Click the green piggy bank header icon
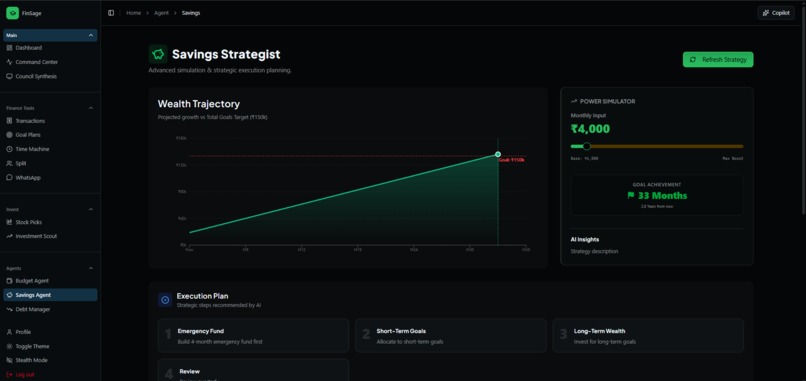The image size is (806, 381). (158, 54)
